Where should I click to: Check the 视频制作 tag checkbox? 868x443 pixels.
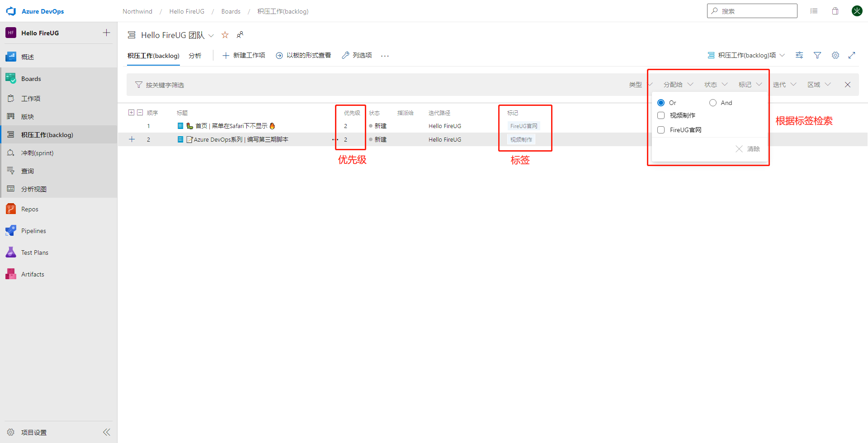661,115
